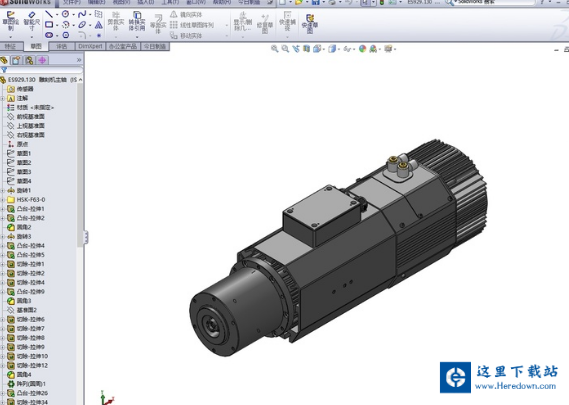Click Zoom to Area magnifier icon
This screenshot has width=569, height=405.
286,49
